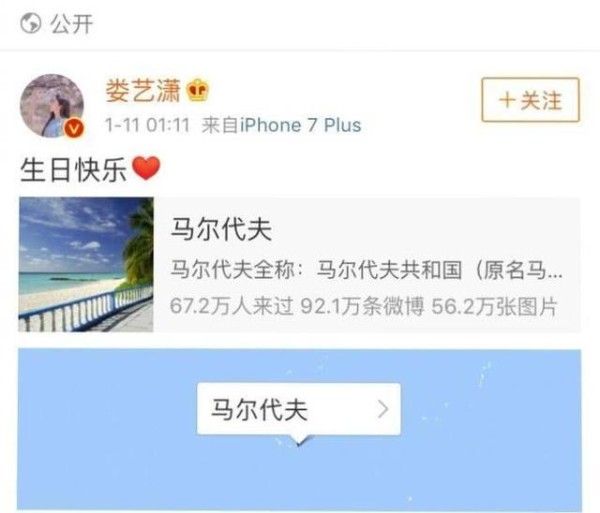Click the post timestamp 1-11 01:11
This screenshot has height=513, width=600.
(x=147, y=125)
